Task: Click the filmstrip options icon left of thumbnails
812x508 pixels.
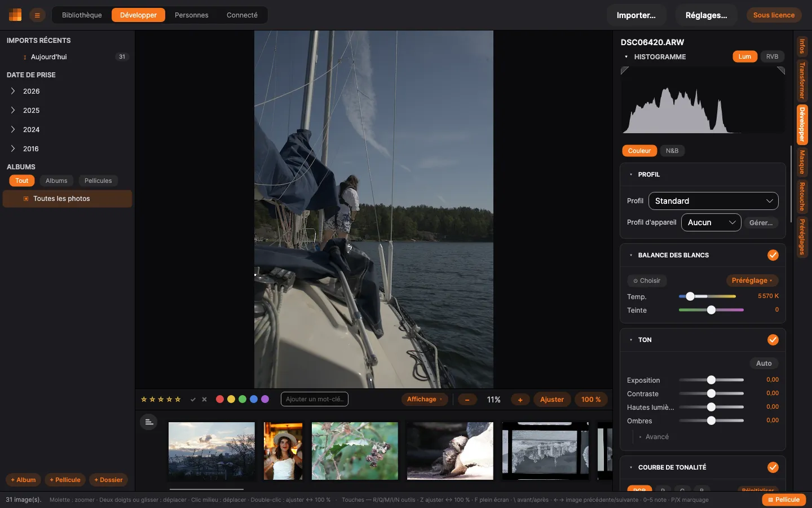Action: click(x=149, y=422)
